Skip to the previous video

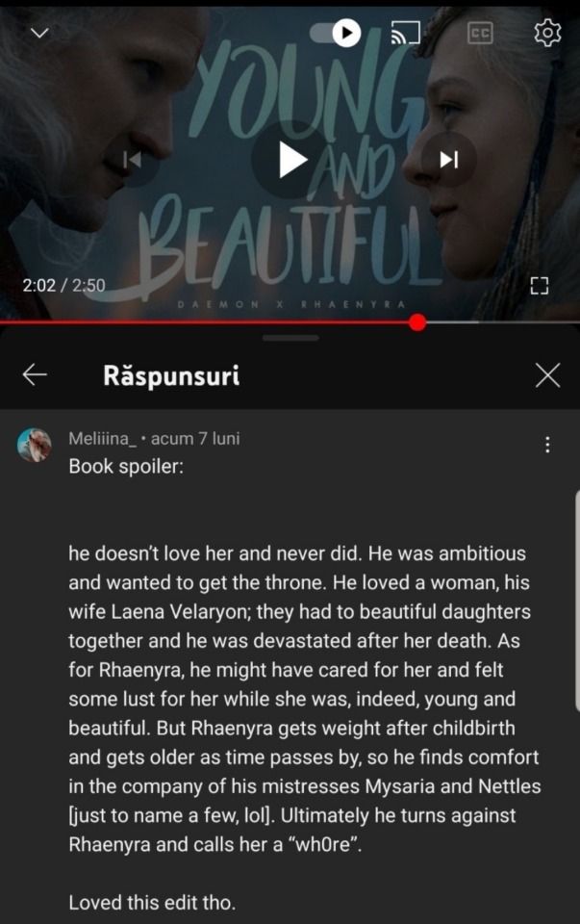point(133,159)
